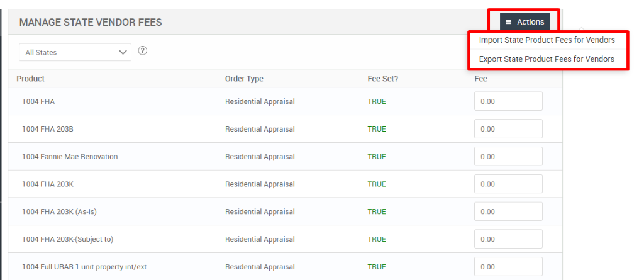Click fee field for 1004 Fannie Mae Renovation
Viewport: 644px width, 280px height.
[x=508, y=156]
